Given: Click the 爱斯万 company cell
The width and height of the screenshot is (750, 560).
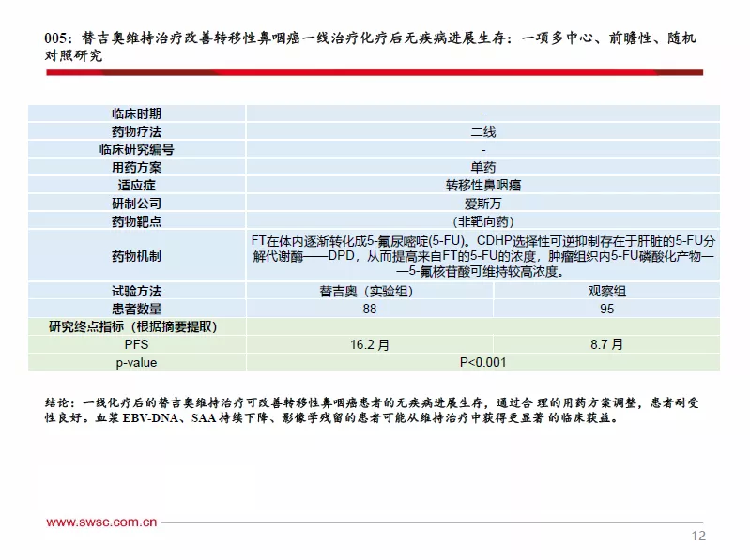Looking at the screenshot, I should 483,203.
